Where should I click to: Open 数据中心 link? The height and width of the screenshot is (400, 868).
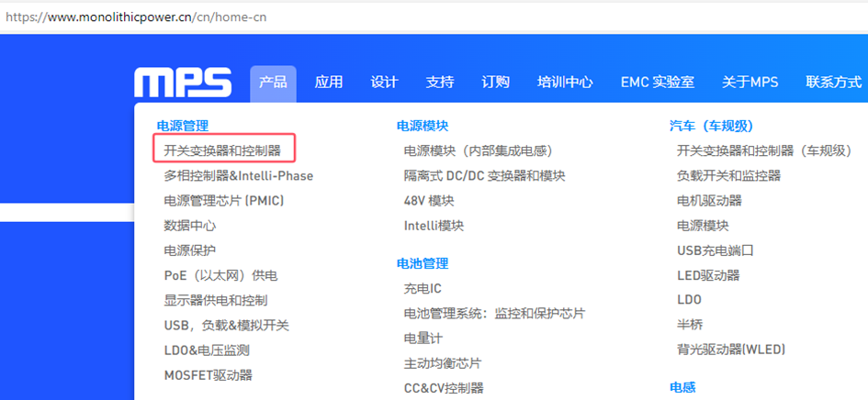pos(190,226)
